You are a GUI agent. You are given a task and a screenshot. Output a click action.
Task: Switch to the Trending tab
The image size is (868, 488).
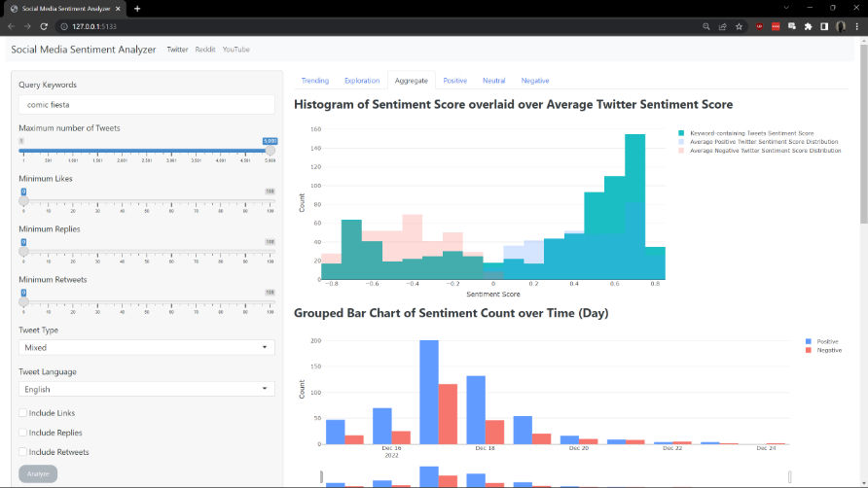click(x=314, y=81)
